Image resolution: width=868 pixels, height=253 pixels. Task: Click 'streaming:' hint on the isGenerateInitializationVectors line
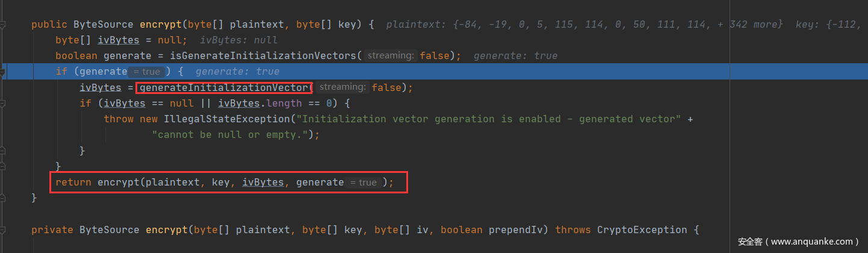pyautogui.click(x=391, y=56)
